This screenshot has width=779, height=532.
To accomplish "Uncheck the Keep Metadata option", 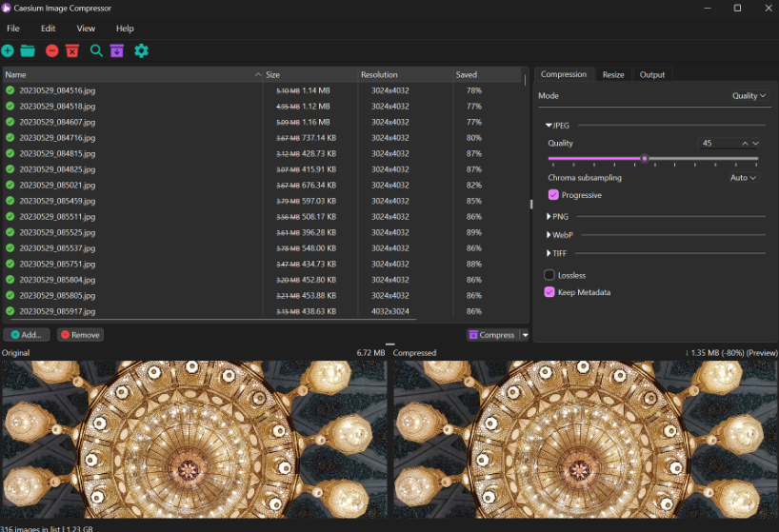I will (549, 292).
